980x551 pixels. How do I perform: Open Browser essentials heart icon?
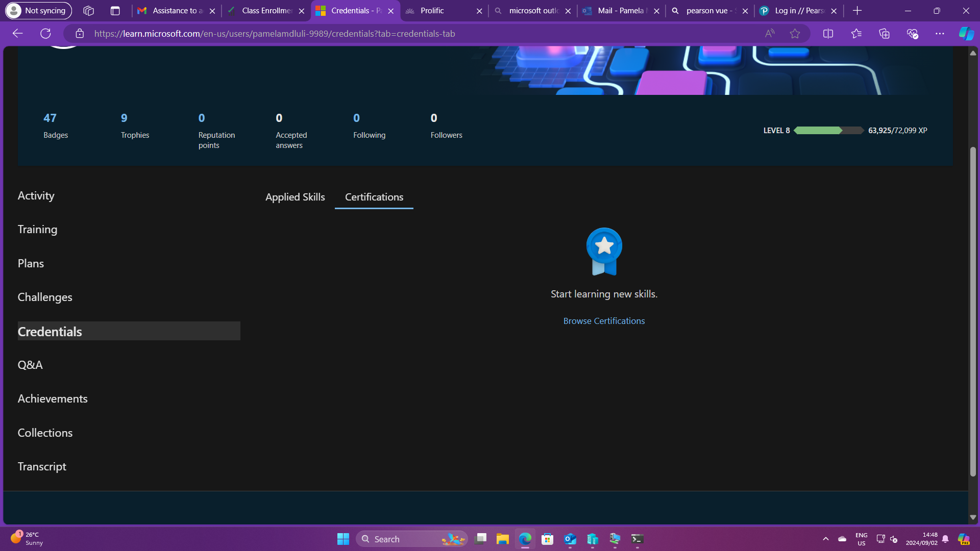point(912,34)
